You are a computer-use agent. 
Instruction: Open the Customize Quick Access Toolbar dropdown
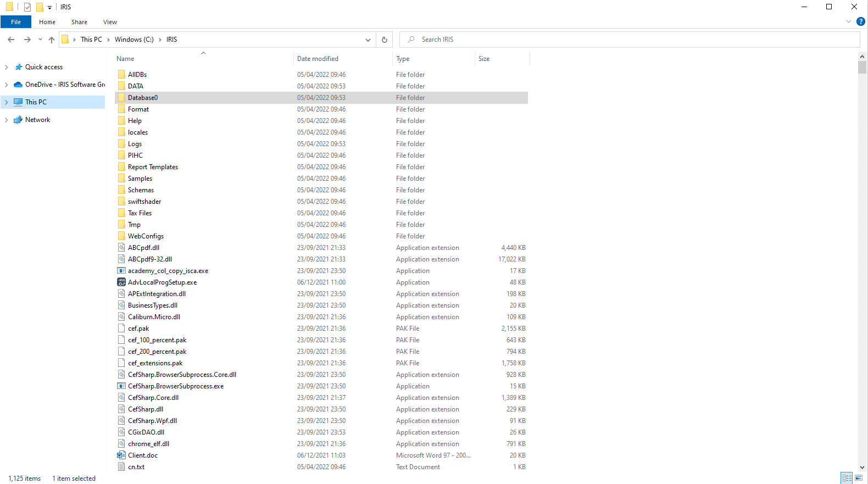click(x=49, y=7)
